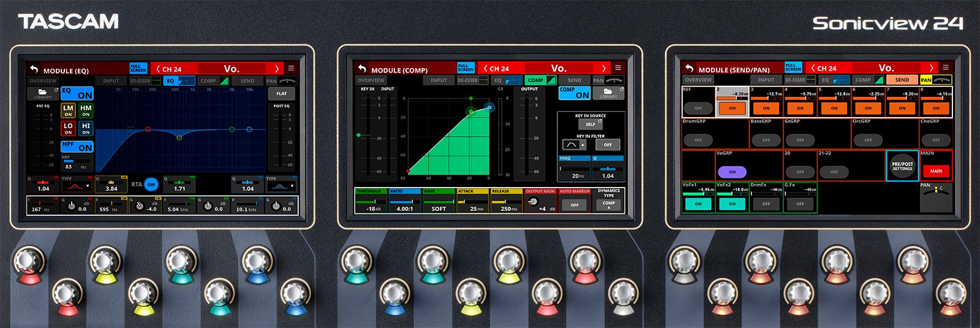Viewport: 980px width, 328px height.
Task: Toggle the LO band ON button
Action: click(68, 129)
